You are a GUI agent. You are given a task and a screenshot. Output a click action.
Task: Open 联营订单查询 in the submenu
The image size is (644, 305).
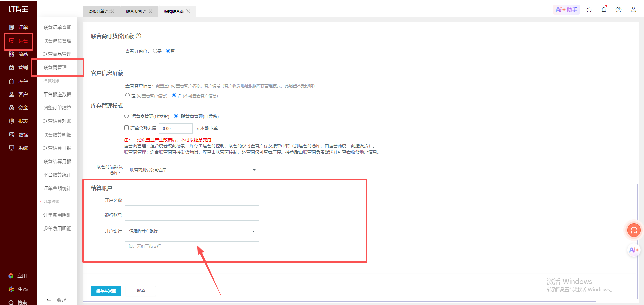coord(57,27)
